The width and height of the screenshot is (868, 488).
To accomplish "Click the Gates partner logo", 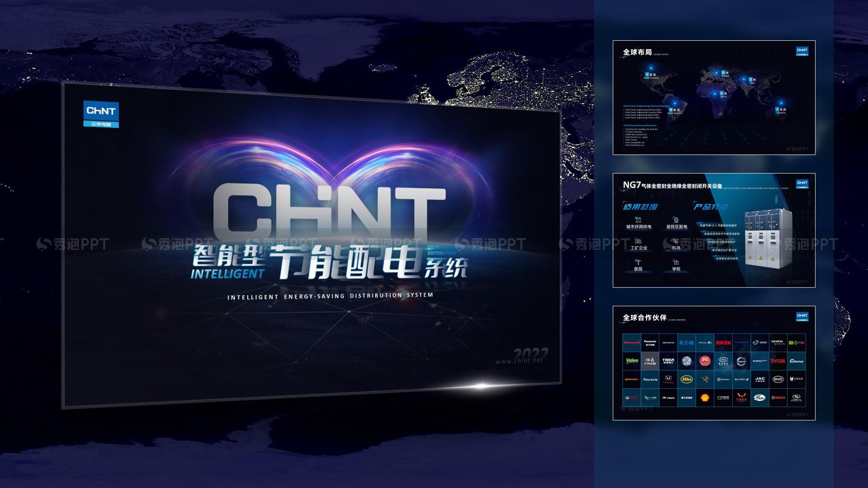I will point(759,398).
